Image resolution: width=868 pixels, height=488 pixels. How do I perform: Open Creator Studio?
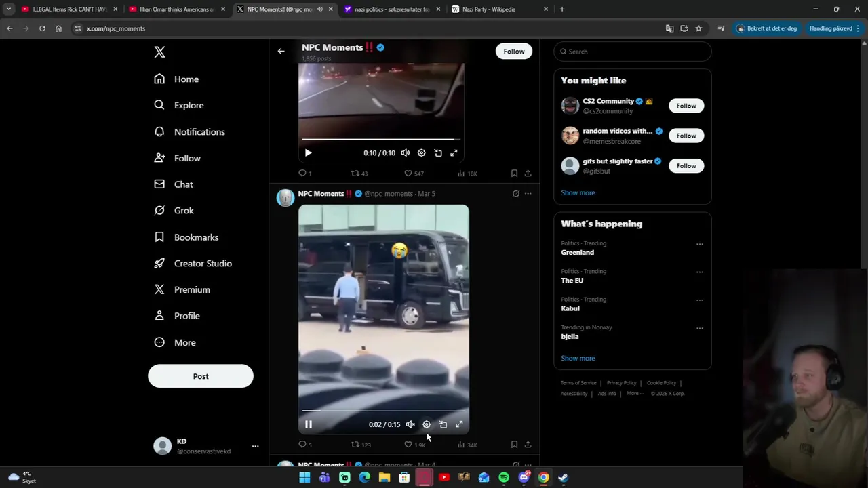(x=193, y=263)
